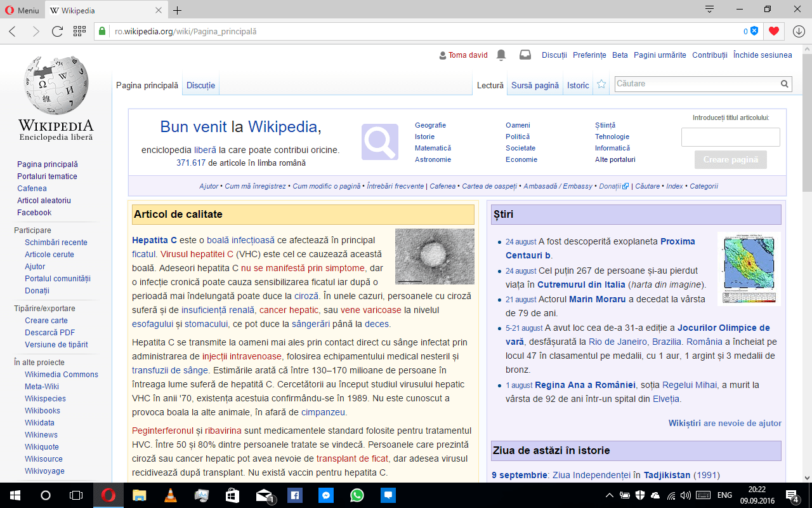This screenshot has height=508, width=812.
Task: Open Wikimedia Commons sidebar link
Action: (62, 375)
